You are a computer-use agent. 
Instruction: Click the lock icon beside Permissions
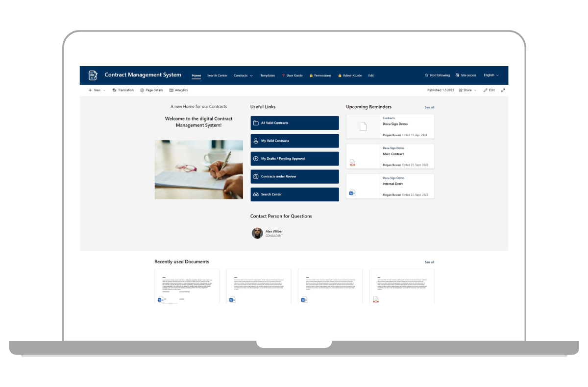[312, 75]
